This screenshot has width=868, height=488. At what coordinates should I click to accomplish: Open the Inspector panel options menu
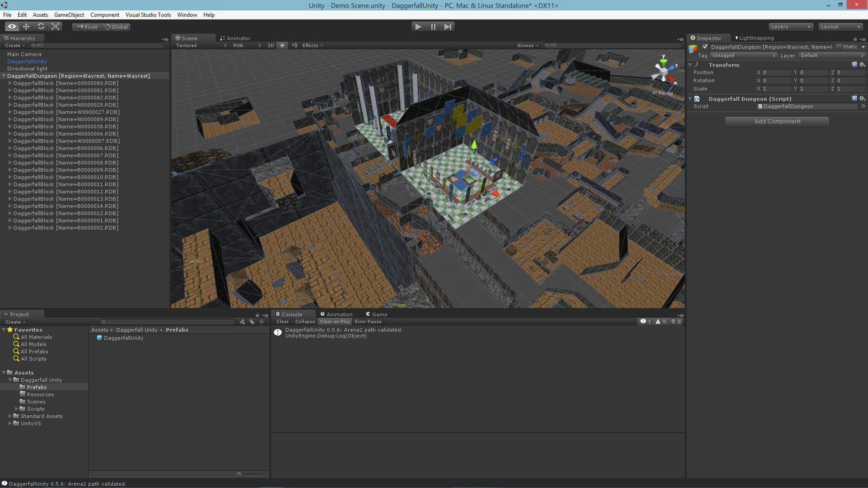coord(863,39)
